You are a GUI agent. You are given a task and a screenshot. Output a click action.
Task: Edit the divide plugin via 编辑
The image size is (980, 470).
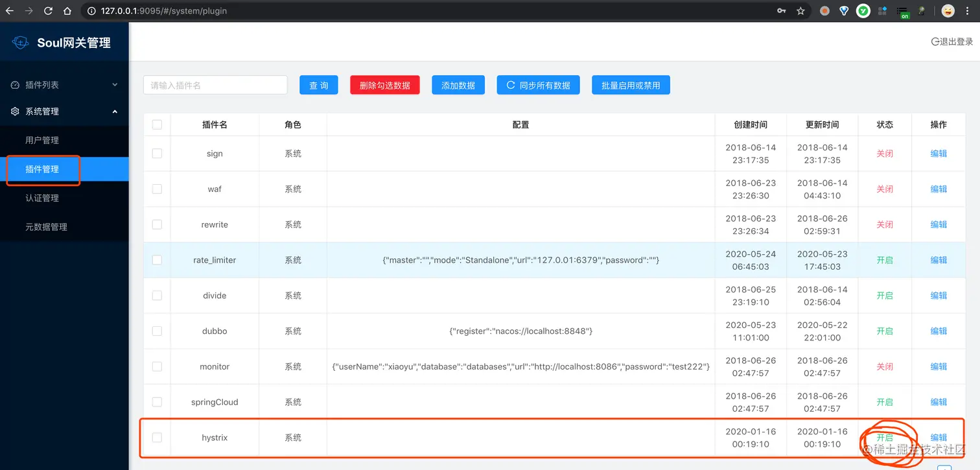click(939, 296)
